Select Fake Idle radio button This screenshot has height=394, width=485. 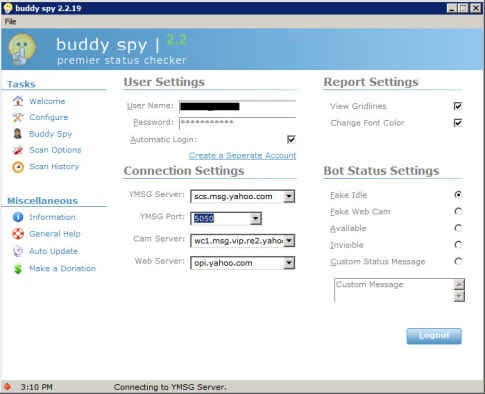point(458,195)
